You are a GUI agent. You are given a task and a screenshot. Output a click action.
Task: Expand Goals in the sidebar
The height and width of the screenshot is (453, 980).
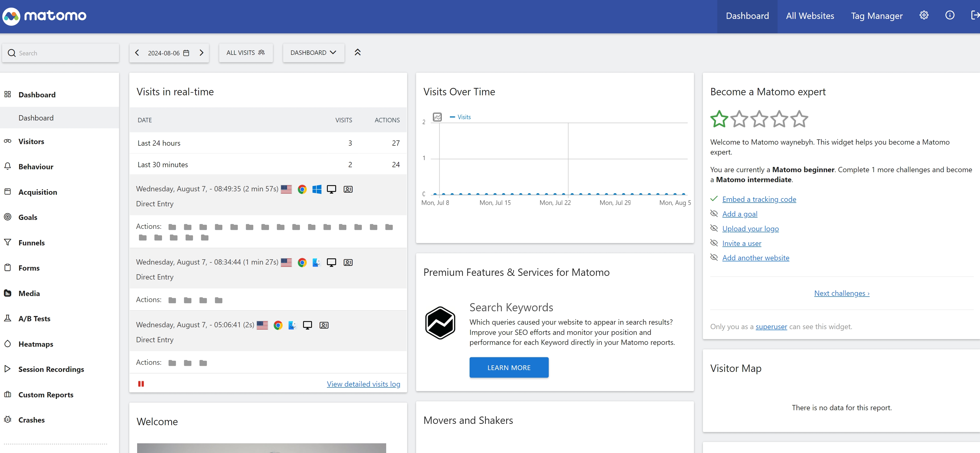pos(28,217)
